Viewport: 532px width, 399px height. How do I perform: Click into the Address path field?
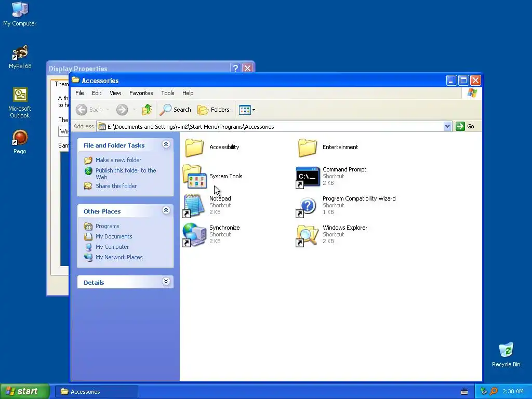[270, 127]
